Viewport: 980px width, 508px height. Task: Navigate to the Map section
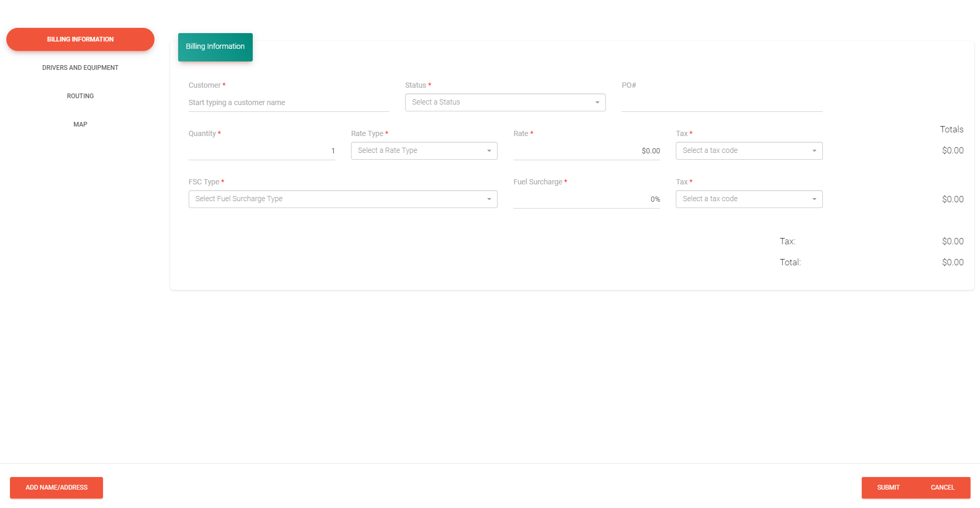coord(80,124)
